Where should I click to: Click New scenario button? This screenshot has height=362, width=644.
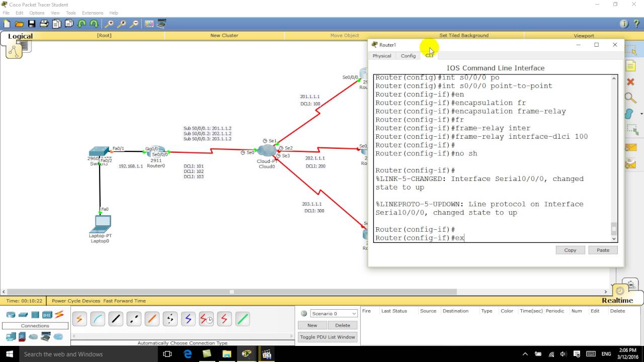pyautogui.click(x=312, y=325)
